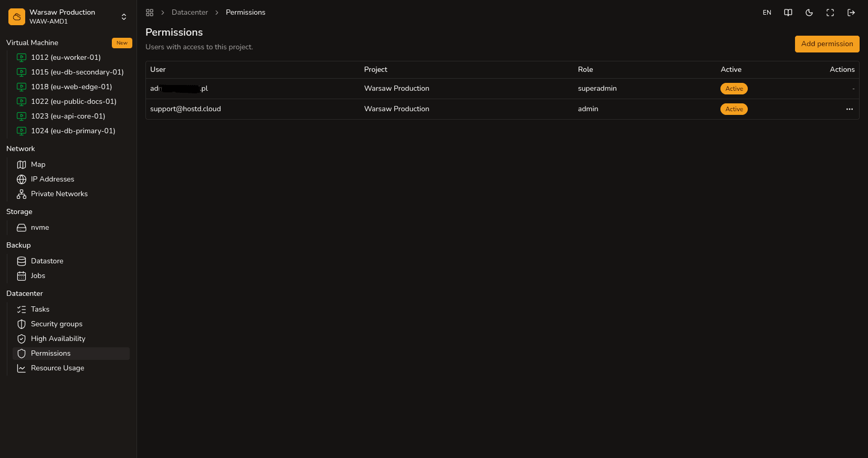The image size is (868, 458).
Task: Click the Add permission button
Action: click(x=827, y=44)
